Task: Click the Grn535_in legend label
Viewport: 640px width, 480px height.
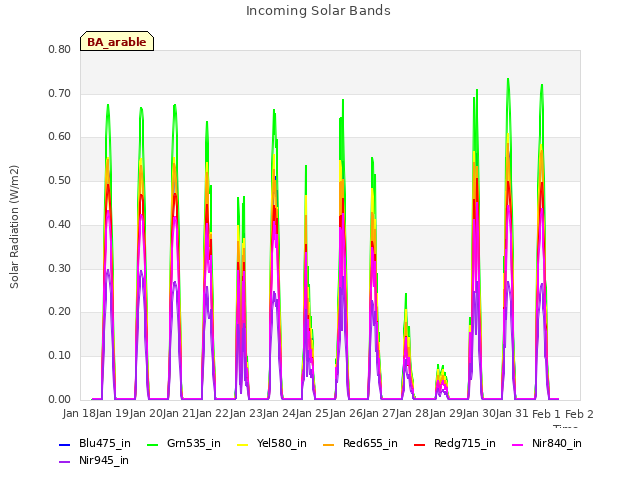Action: [x=193, y=443]
